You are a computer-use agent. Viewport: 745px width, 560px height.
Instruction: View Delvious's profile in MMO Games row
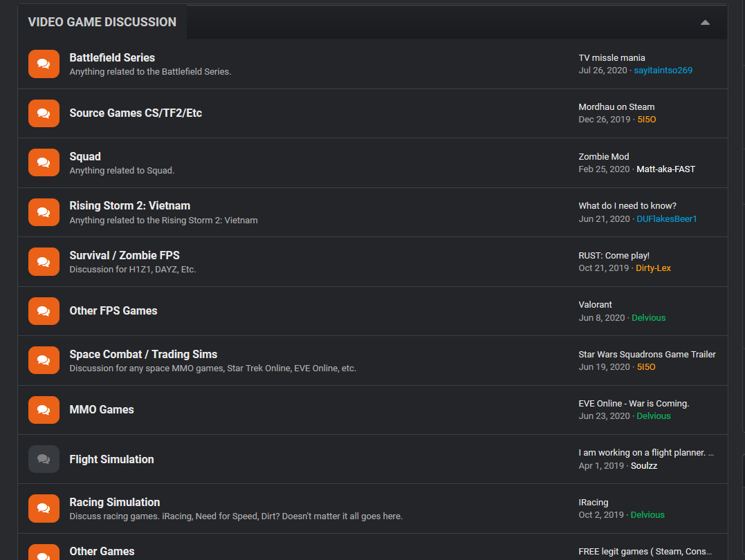(653, 416)
